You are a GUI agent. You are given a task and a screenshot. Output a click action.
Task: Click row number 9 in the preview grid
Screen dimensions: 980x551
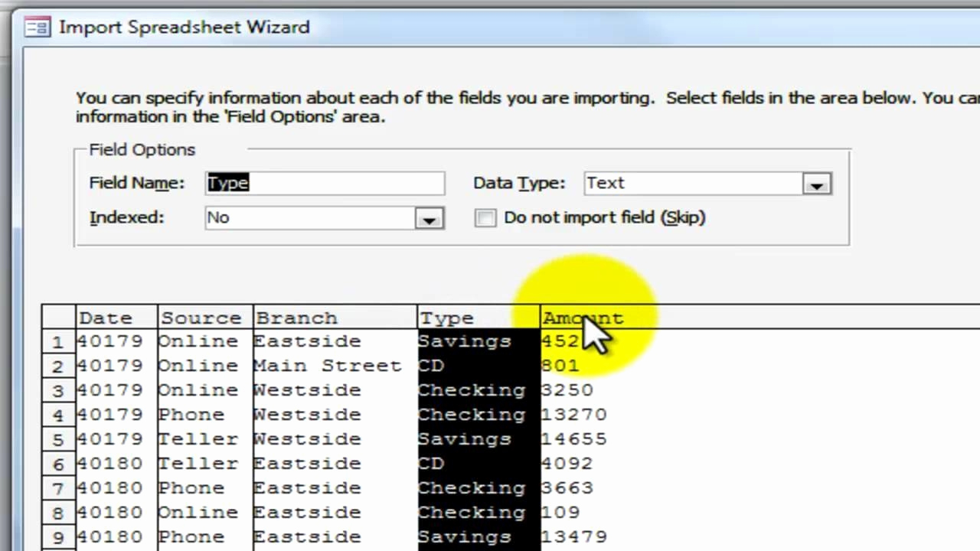[58, 536]
